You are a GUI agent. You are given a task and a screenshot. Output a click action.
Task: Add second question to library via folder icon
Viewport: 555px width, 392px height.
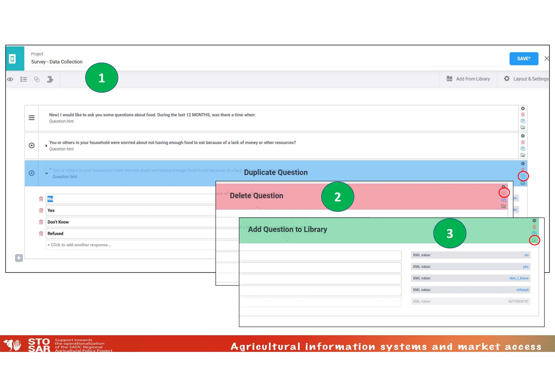pos(523,155)
